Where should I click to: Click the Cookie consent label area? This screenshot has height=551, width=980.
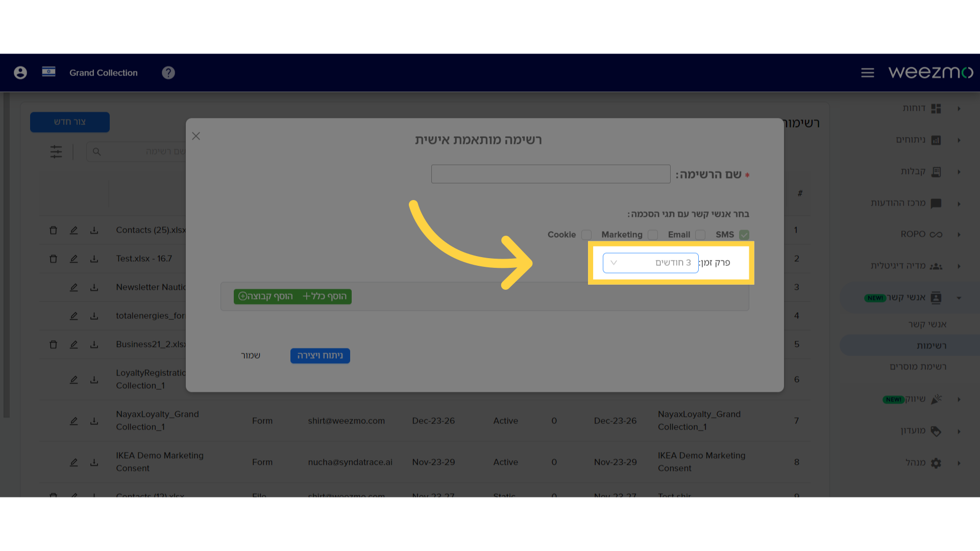(x=561, y=234)
